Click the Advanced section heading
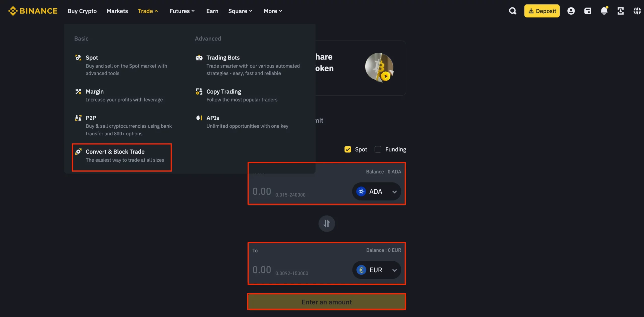Screen dimensions: 644x317 tap(208, 38)
